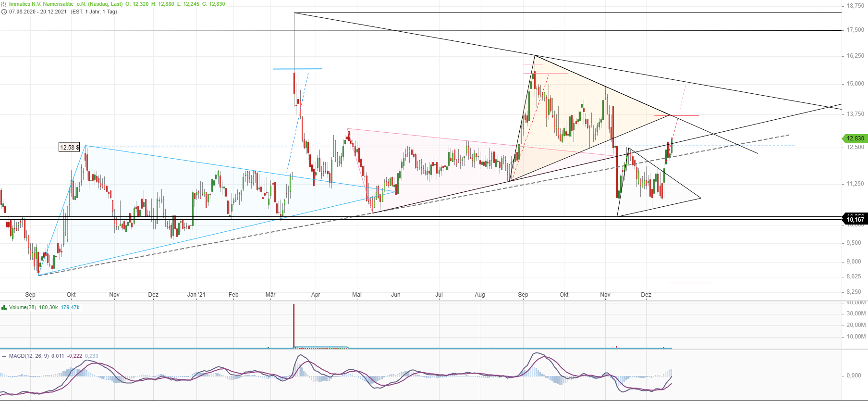Open the MACD(12, 26, 9) indicator label
868x401 pixels.
[x=29, y=356]
